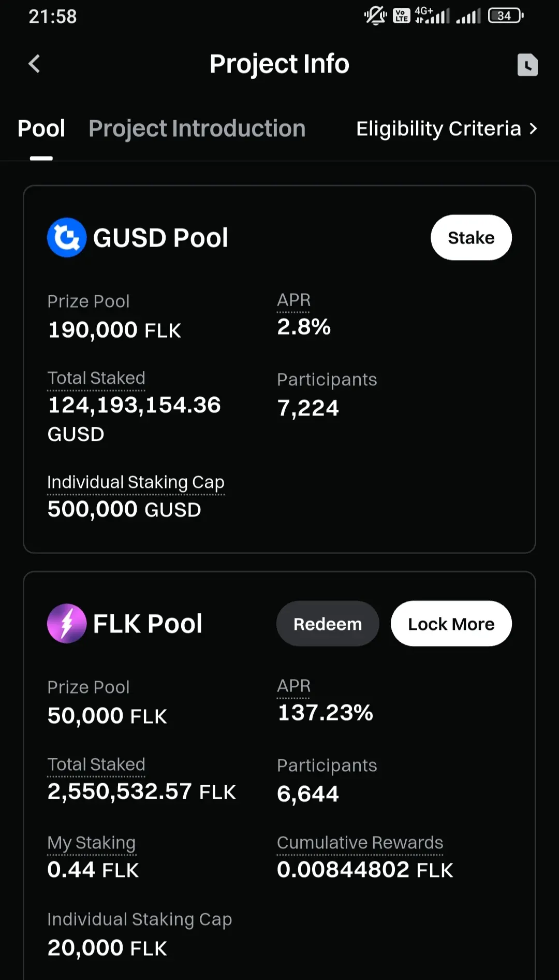Switch to the Project Introduction tab
Image resolution: width=559 pixels, height=980 pixels.
(x=197, y=128)
